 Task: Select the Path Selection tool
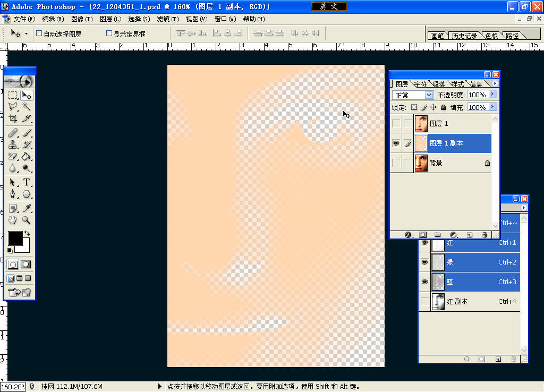13,182
